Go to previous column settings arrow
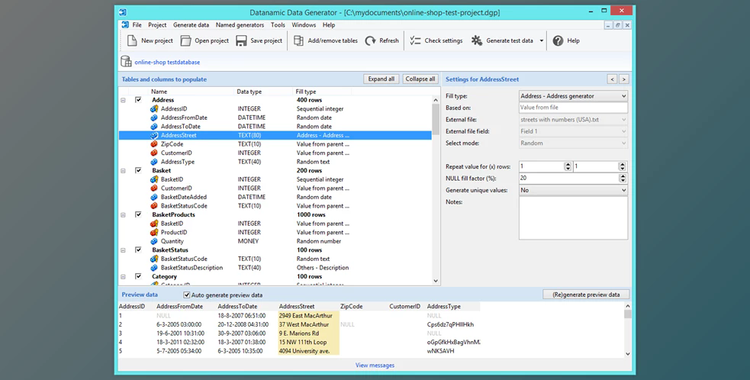750x380 pixels. [612, 79]
